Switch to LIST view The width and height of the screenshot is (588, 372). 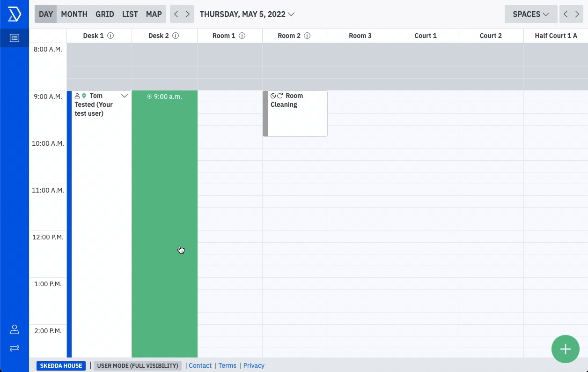[x=130, y=14]
